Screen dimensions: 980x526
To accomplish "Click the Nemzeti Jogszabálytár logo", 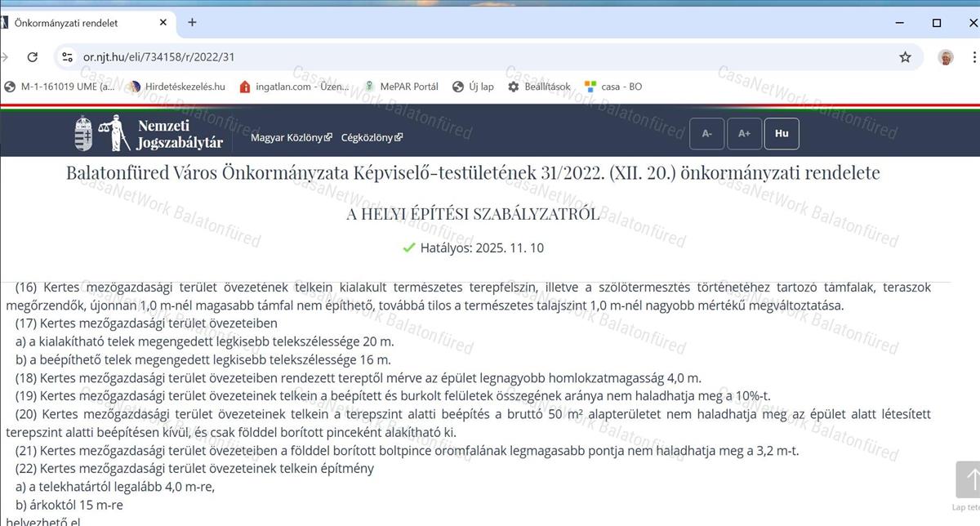I will [x=148, y=134].
